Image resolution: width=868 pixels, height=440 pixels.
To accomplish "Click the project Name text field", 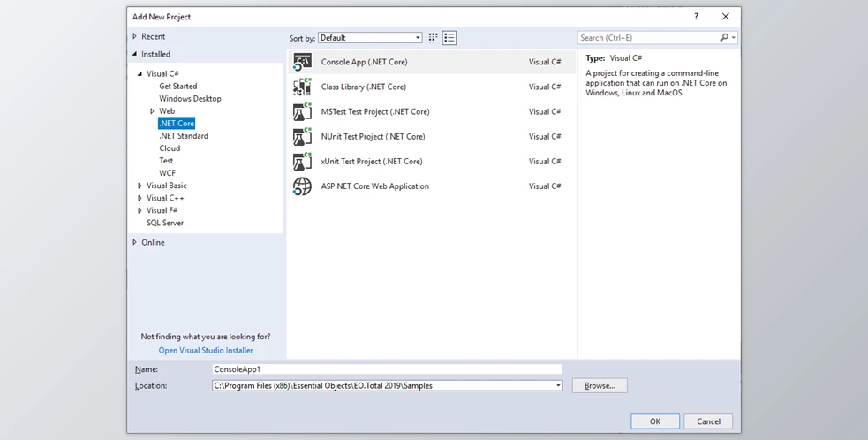I will 387,369.
